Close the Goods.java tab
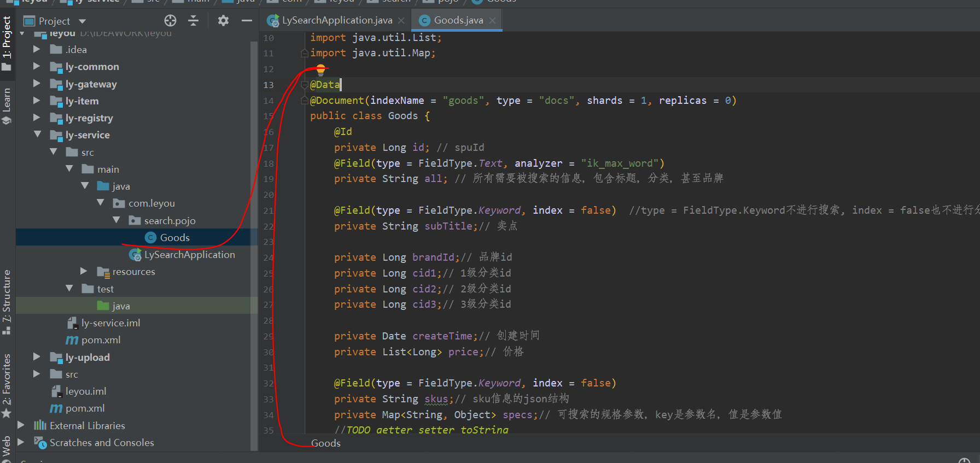The image size is (980, 463). pyautogui.click(x=492, y=20)
